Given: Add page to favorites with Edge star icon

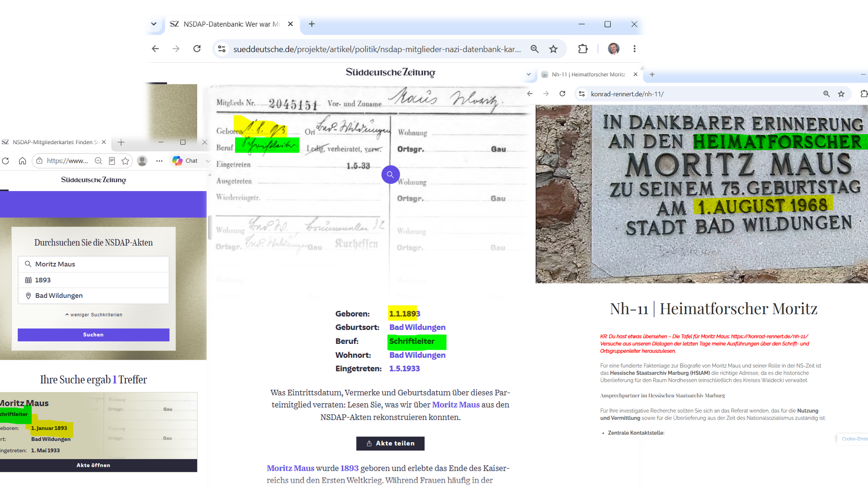Looking at the screenshot, I should [x=125, y=161].
